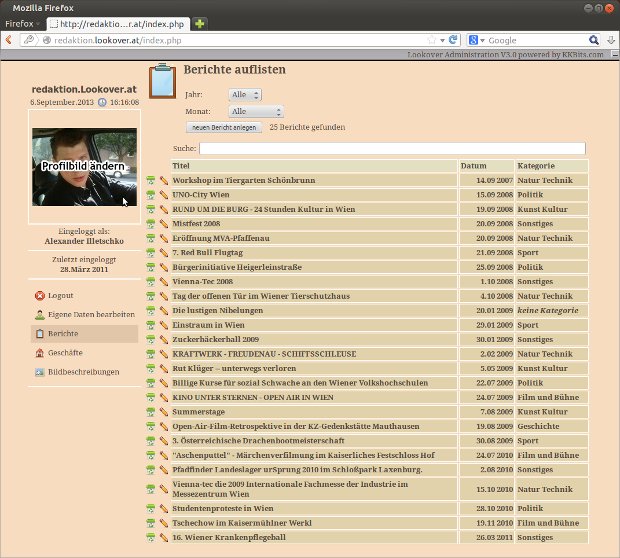
Task: Click green icon next to Summerstage
Action: 151,412
